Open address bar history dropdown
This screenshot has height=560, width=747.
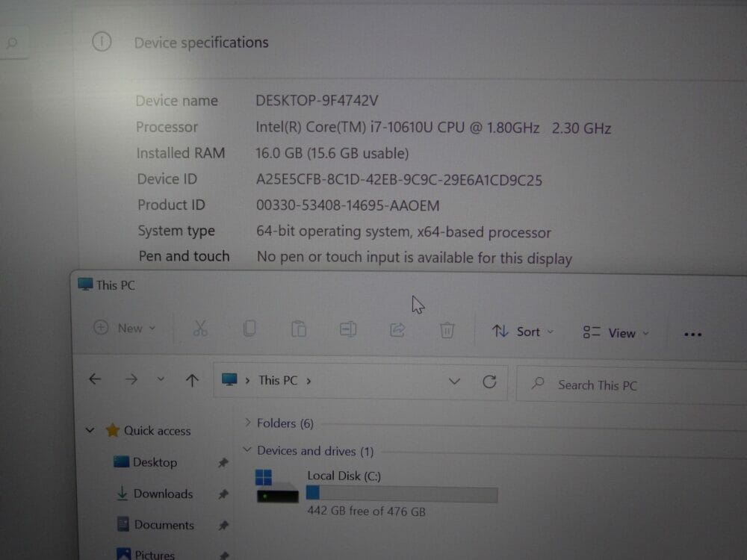[454, 382]
